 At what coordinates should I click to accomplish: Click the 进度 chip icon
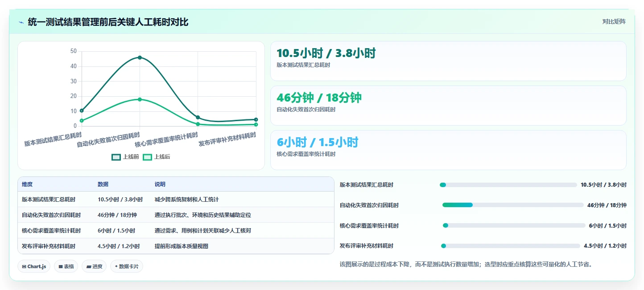88,266
